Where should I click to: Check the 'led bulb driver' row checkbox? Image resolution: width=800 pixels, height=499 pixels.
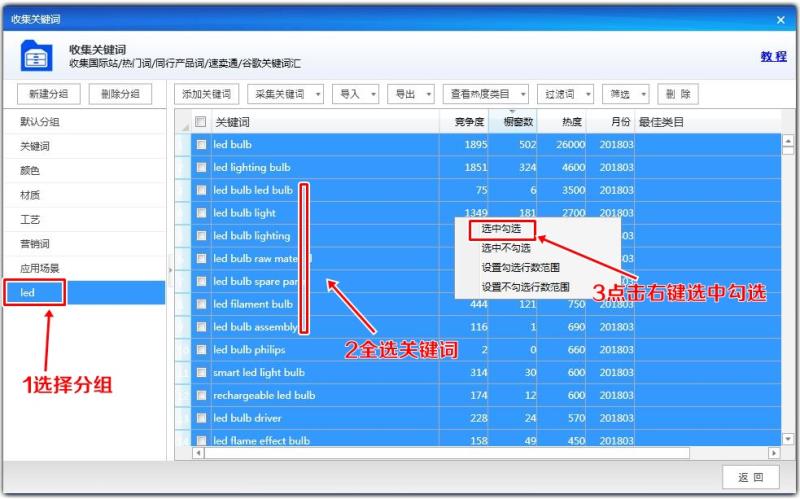202,418
